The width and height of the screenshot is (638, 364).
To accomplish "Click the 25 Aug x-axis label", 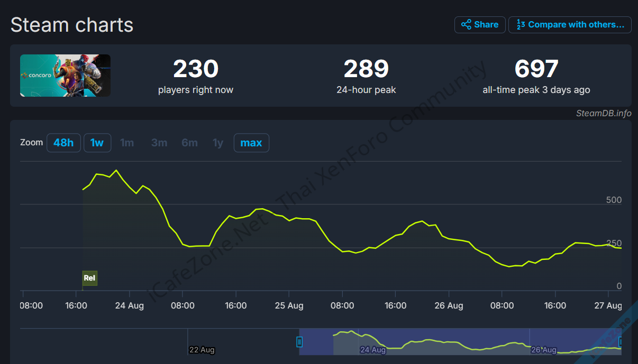I will [x=289, y=305].
